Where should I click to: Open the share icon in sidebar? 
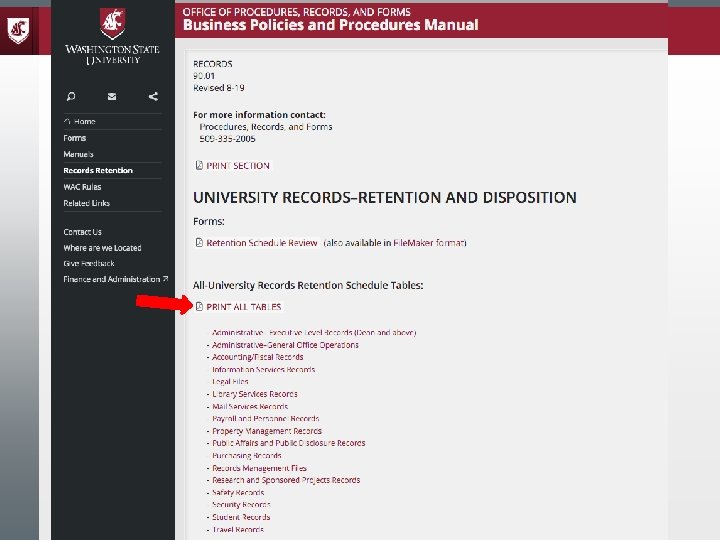pos(153,96)
